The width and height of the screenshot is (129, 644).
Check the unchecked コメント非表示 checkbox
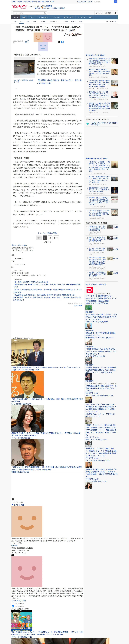coord(13,603)
